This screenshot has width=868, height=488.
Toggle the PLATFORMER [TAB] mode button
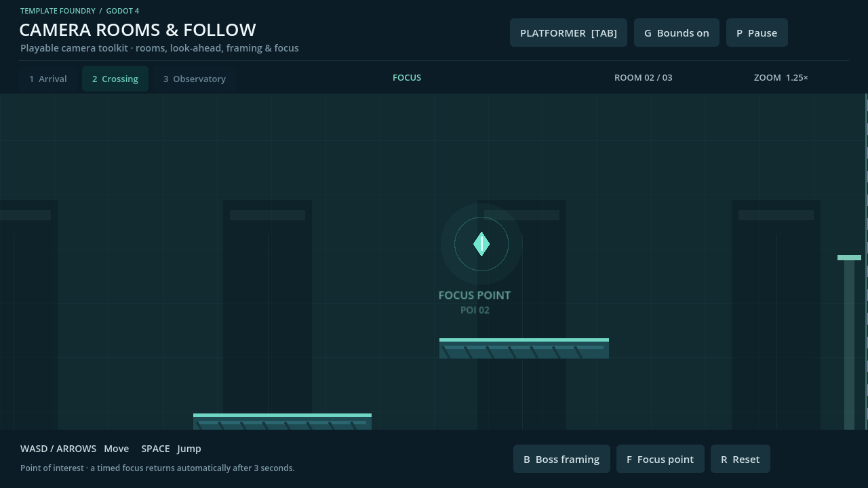[568, 33]
